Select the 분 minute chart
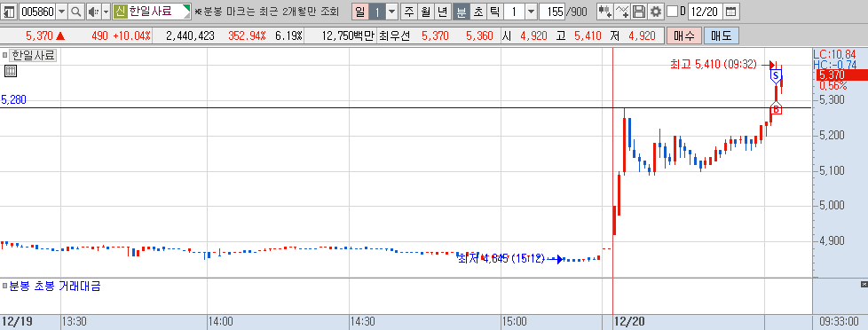The image size is (868, 330). [461, 11]
